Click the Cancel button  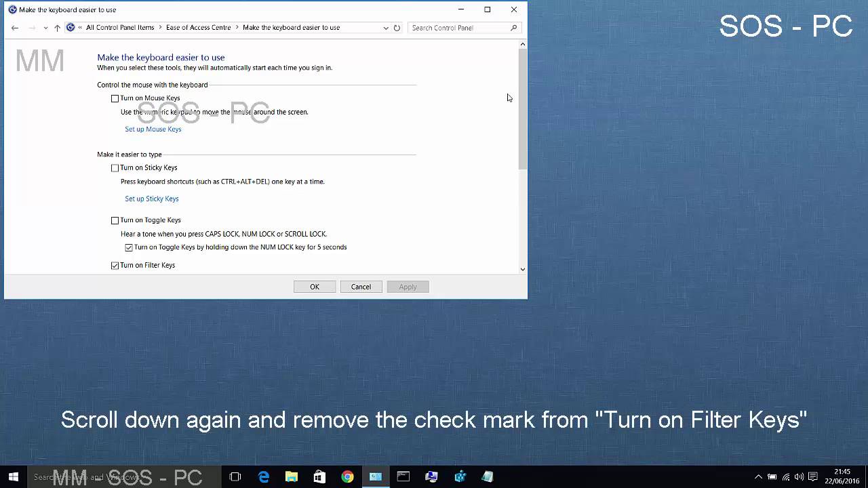(361, 287)
